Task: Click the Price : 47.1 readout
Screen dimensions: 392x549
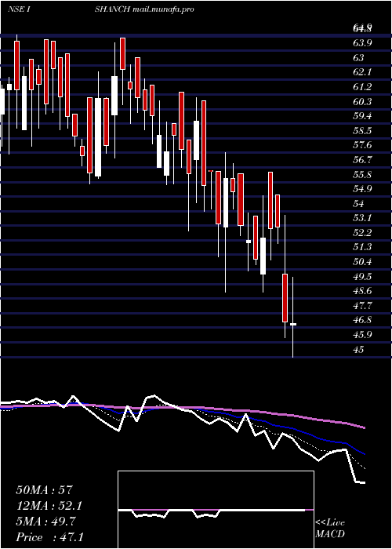Action: [50, 537]
